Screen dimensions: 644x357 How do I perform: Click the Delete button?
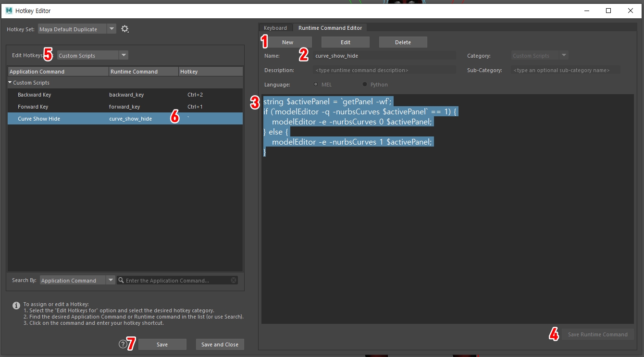click(403, 42)
